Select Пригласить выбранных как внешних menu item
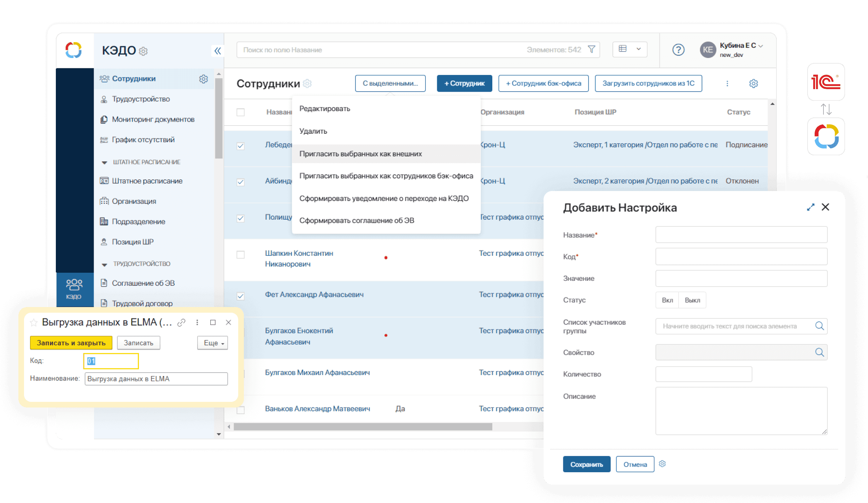This screenshot has height=503, width=868. [360, 154]
